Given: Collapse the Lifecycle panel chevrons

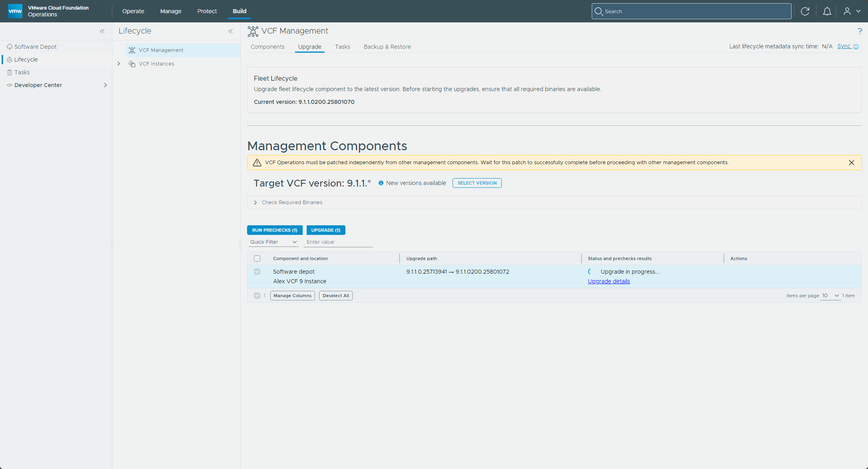Looking at the screenshot, I should (x=231, y=31).
